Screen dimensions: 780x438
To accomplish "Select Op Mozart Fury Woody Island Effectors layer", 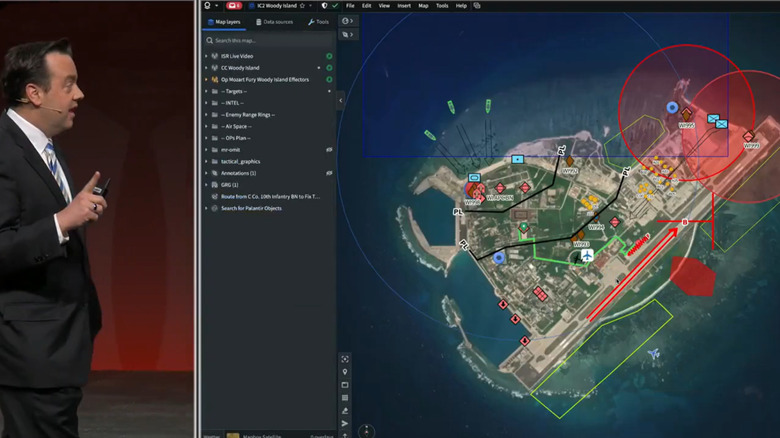I will (x=265, y=80).
